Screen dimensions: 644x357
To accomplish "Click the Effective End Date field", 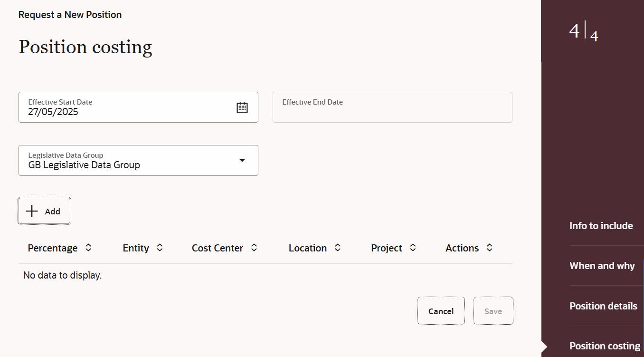I will 392,107.
